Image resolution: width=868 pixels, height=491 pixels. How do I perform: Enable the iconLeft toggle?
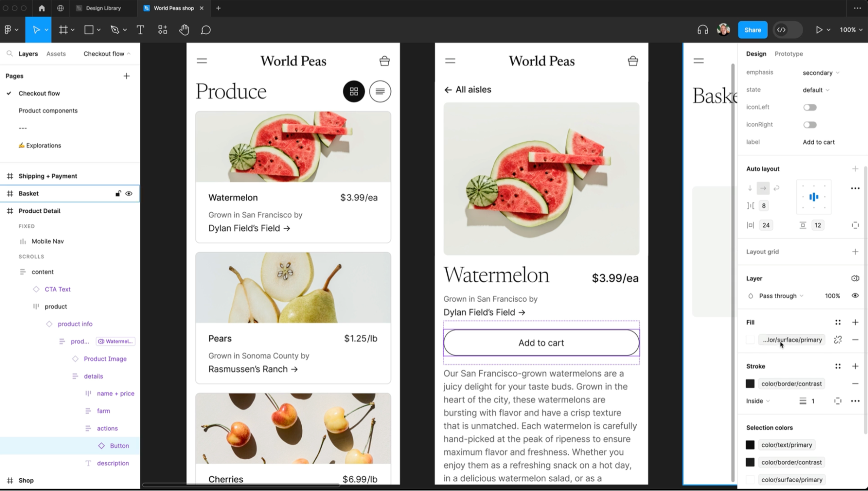tap(810, 107)
